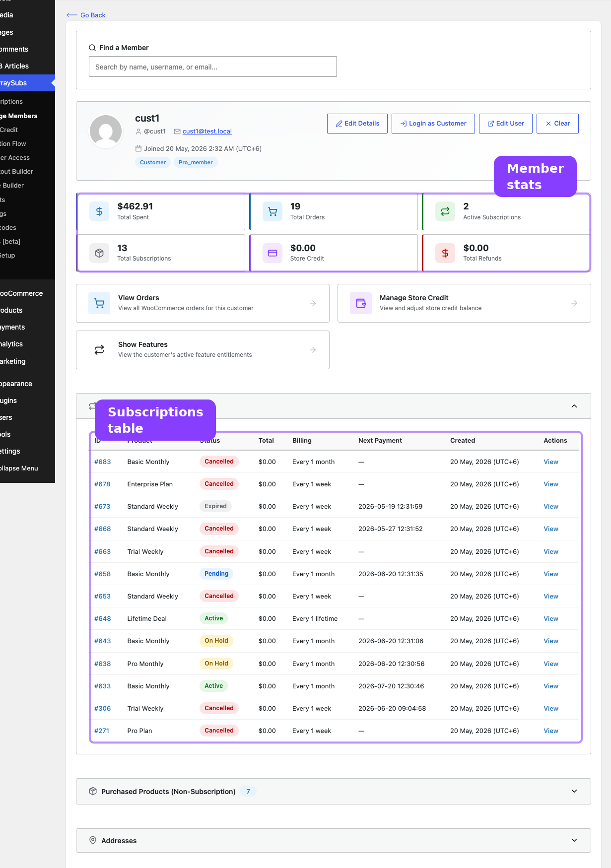
Task: View subscription #678 Enterprise Plan
Action: [551, 484]
